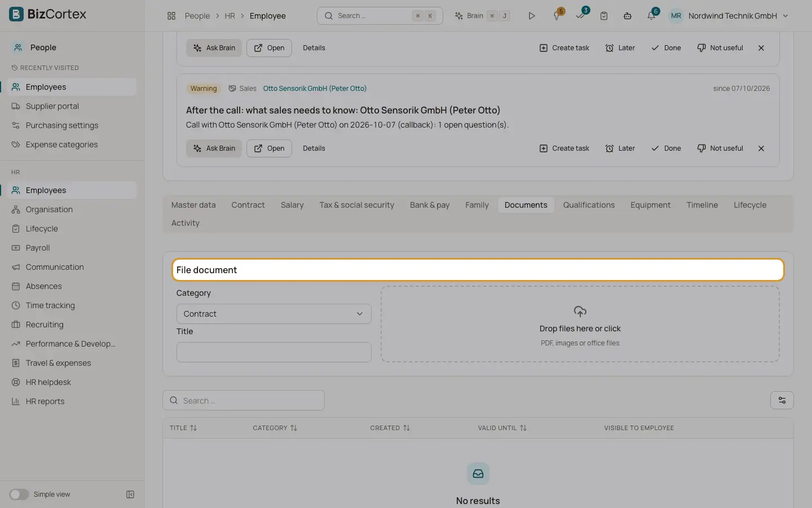Expand the Nordwind Technik GmbH company menu

(x=738, y=16)
